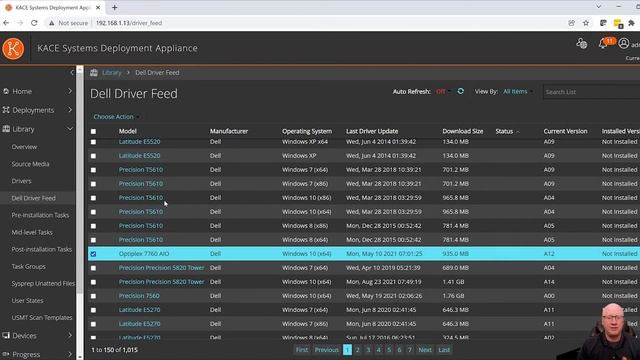
Task: Open the browser extensions puzzle icon
Action: [x=631, y=23]
